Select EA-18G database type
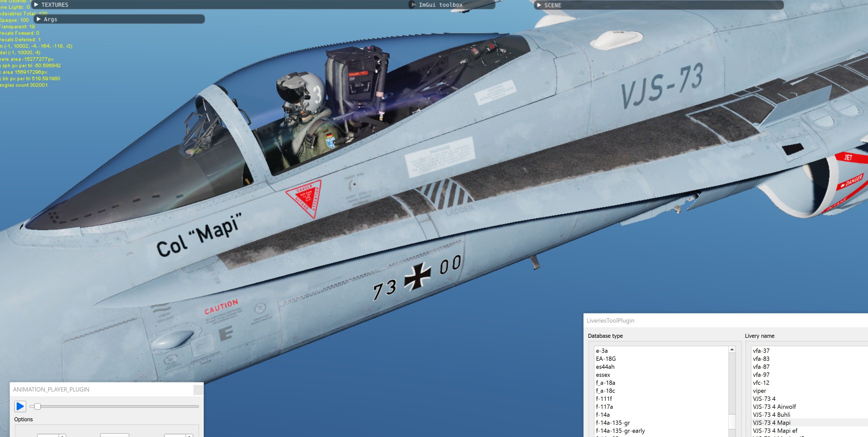 (605, 359)
